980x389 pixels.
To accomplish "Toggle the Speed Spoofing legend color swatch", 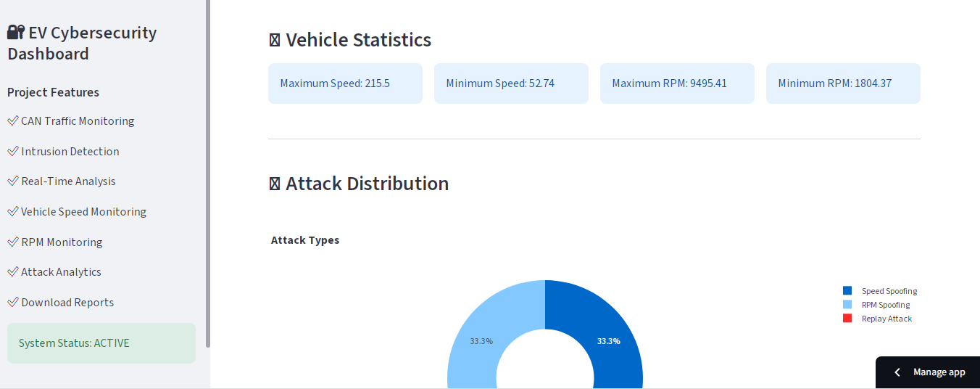I will tap(847, 290).
